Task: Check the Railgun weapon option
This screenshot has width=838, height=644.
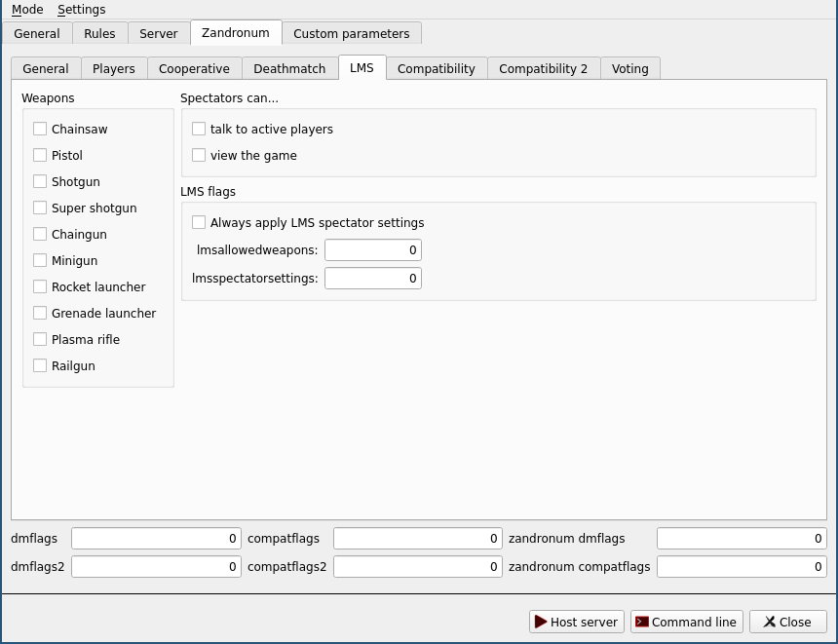Action: pos(40,365)
